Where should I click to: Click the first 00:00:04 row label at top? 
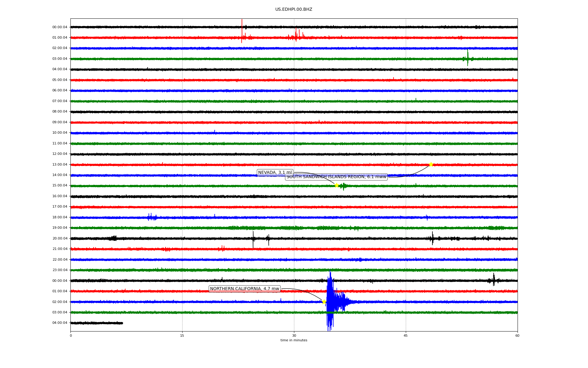(x=60, y=27)
